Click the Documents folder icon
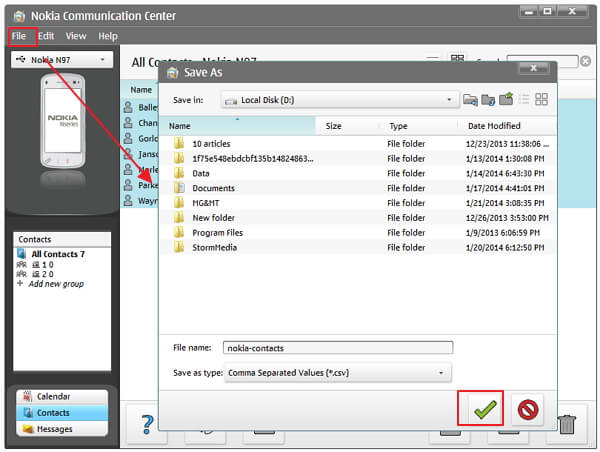Image resolution: width=600 pixels, height=452 pixels. tap(179, 188)
